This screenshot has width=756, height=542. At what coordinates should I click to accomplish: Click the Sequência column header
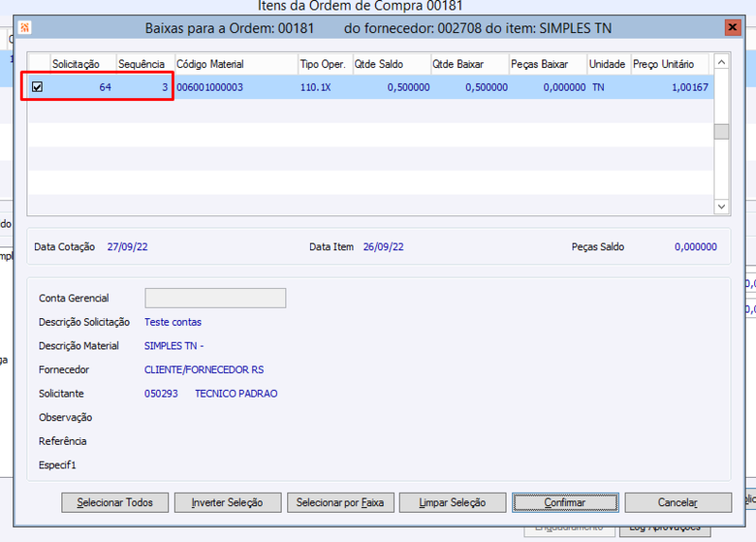[146, 64]
